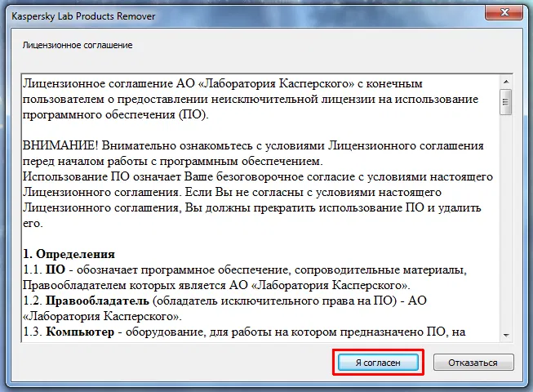Click the bold "ПО" term in clause 1.1
533x392 pixels.
click(x=56, y=269)
